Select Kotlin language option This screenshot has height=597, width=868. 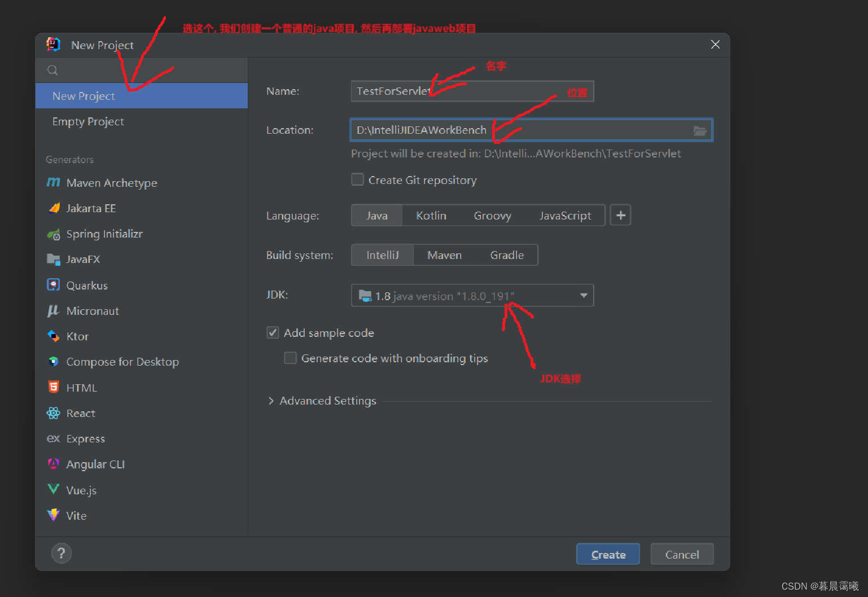431,216
